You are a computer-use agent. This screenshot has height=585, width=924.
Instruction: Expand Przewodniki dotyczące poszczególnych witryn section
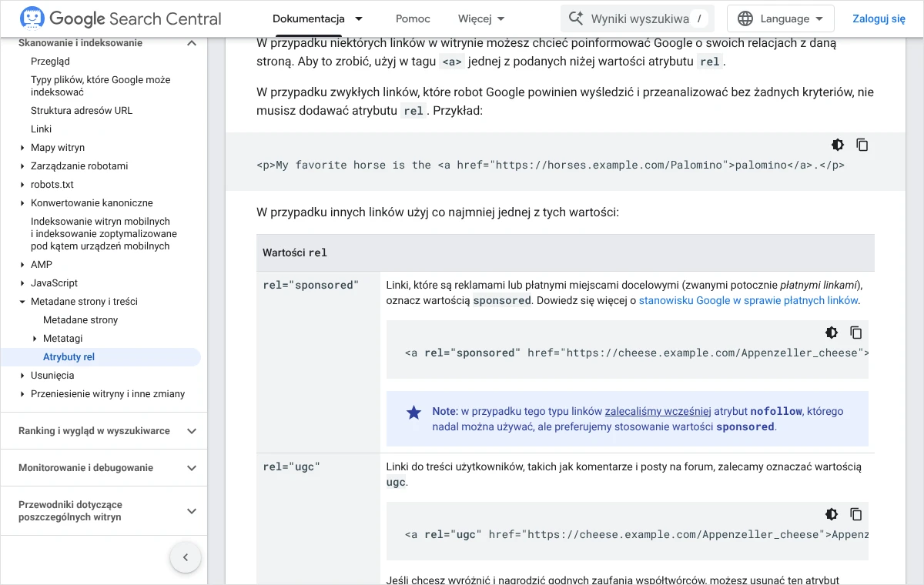pos(192,511)
